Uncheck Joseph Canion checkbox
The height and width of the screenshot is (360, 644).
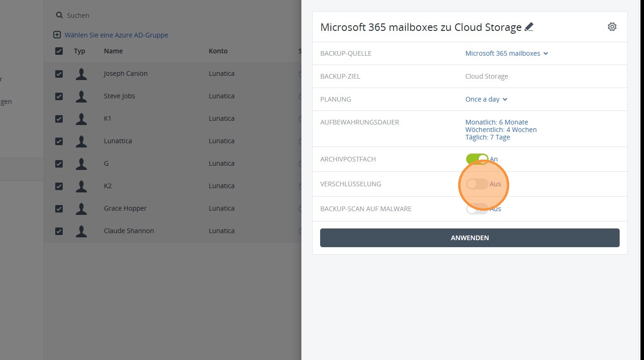pyautogui.click(x=59, y=73)
